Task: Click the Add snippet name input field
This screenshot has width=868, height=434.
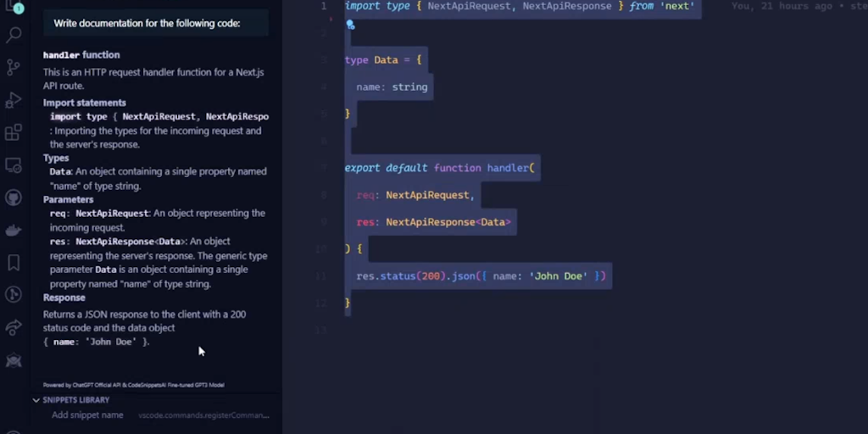Action: tap(87, 415)
